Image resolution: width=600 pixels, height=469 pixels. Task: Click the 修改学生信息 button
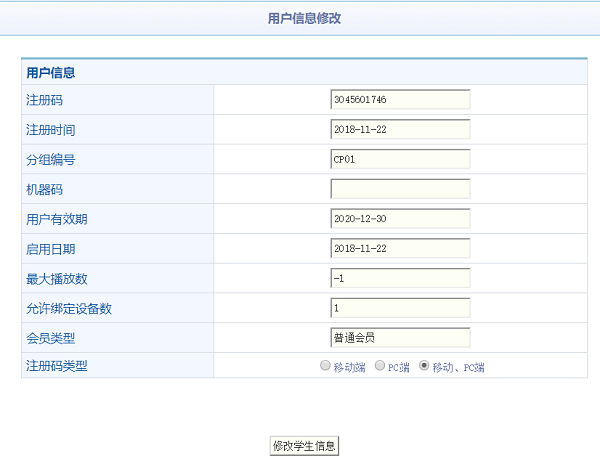coord(304,446)
